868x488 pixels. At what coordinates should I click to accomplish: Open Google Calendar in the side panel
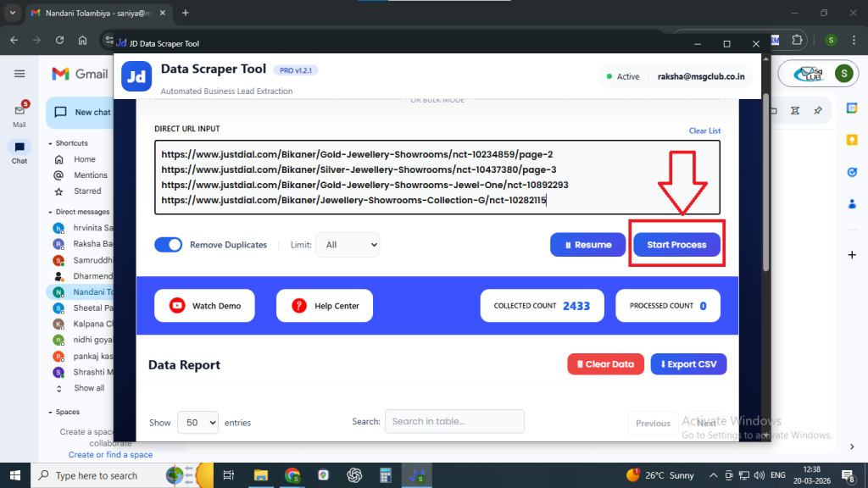tap(852, 108)
